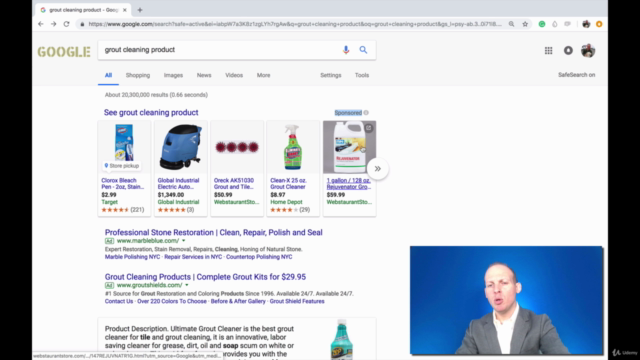Expand marbleblue.com ad dropdown arrow
The image size is (640, 360).
point(184,241)
